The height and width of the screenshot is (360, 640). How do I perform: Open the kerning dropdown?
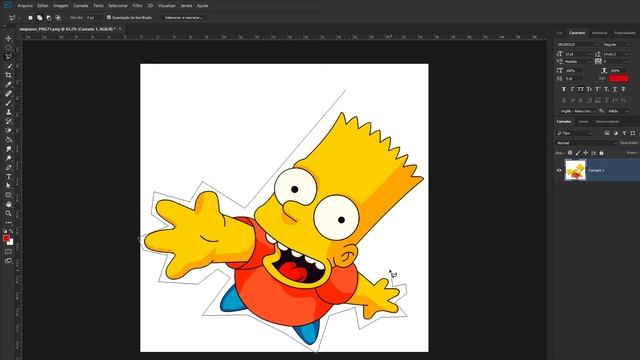[x=578, y=62]
